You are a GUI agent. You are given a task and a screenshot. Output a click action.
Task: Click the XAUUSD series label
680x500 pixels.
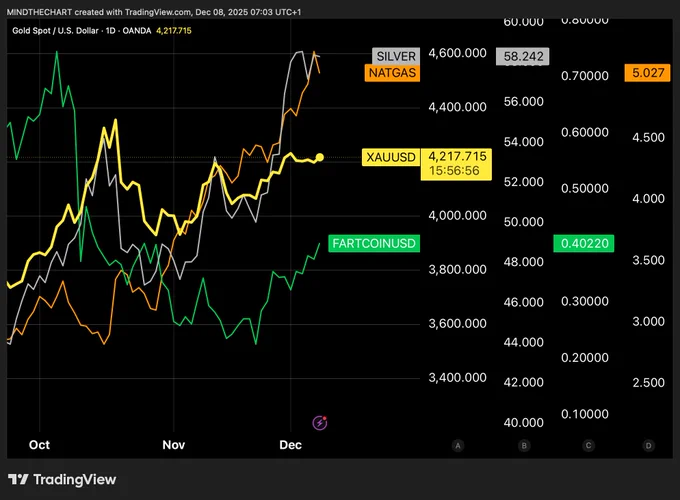[x=391, y=157]
